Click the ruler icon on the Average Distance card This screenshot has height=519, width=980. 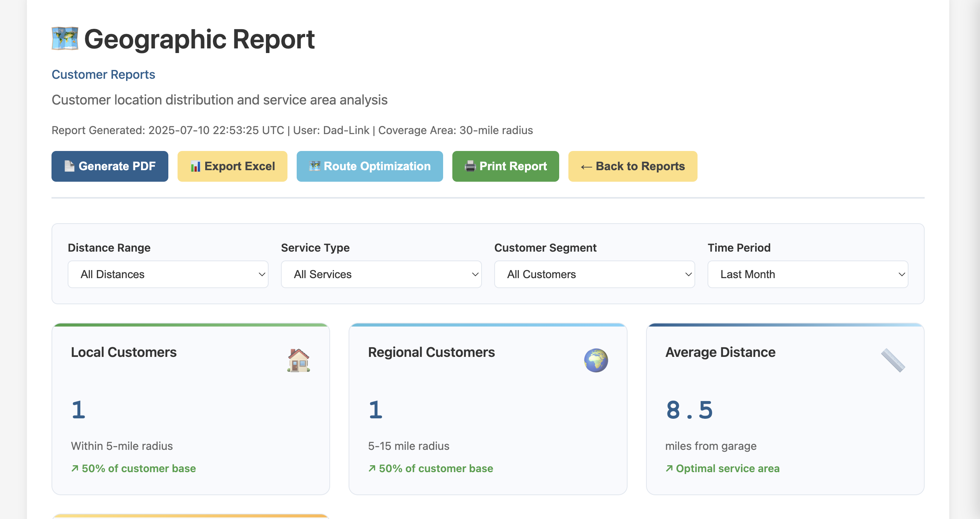point(893,360)
